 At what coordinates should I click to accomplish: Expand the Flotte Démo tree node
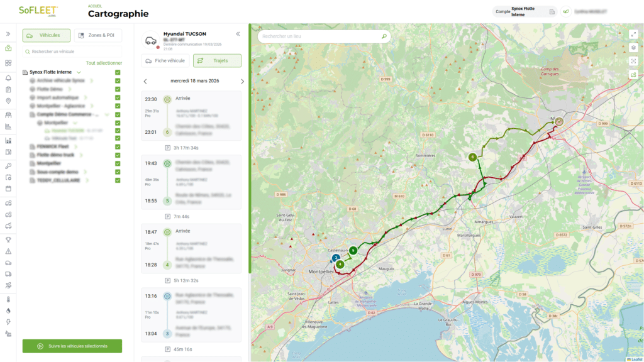[x=70, y=89]
